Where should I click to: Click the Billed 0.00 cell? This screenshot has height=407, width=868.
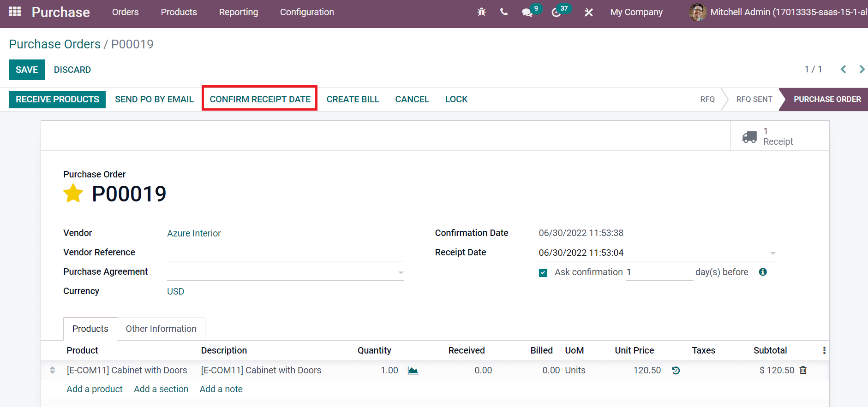(551, 370)
